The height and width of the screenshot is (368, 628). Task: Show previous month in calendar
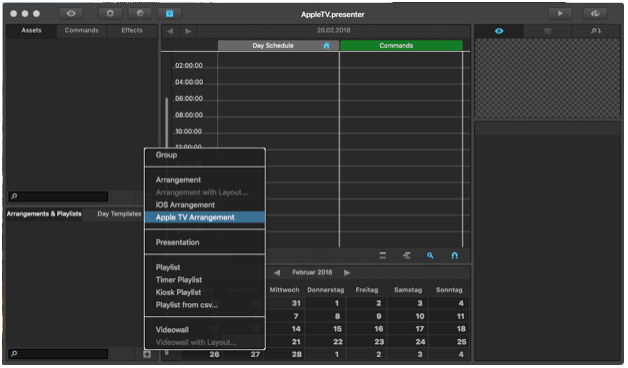(277, 273)
